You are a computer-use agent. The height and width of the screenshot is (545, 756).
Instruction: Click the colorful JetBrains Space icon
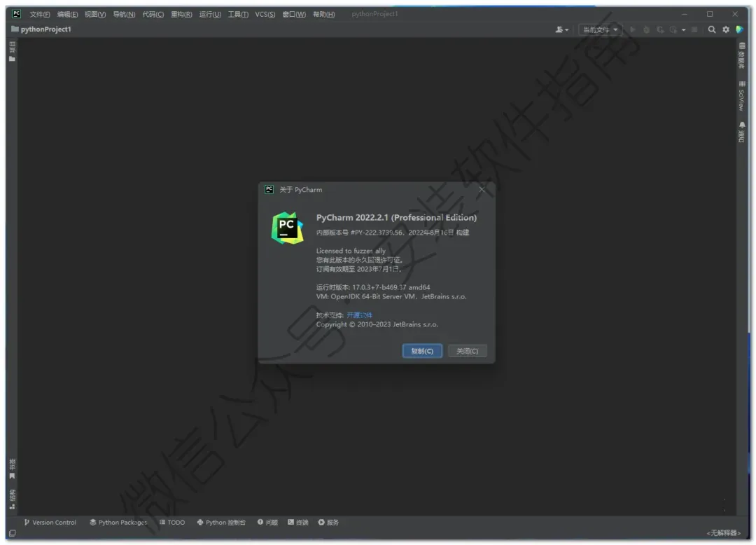pos(740,29)
